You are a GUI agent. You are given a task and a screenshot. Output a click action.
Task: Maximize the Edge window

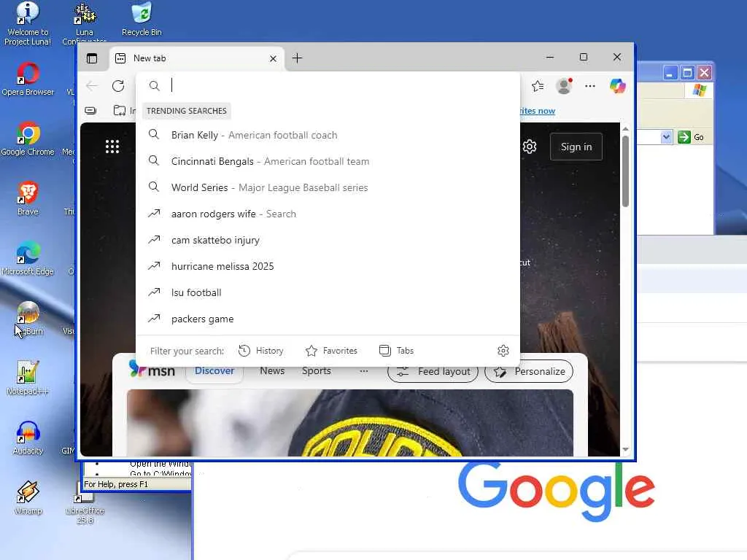tap(584, 57)
